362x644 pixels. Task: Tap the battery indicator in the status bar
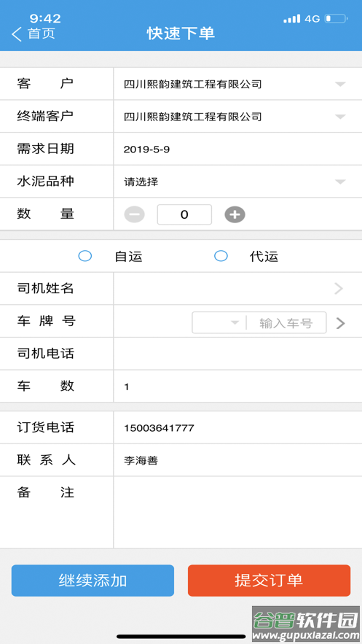point(337,18)
